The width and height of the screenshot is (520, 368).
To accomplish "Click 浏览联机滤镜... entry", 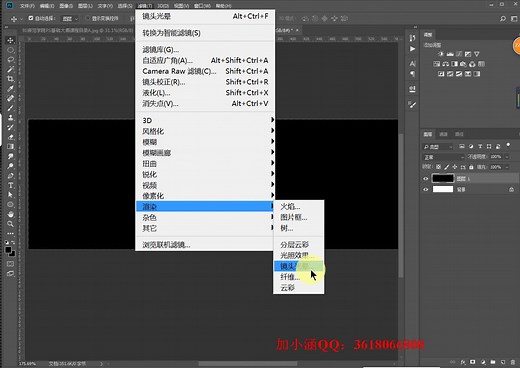I will [x=205, y=245].
